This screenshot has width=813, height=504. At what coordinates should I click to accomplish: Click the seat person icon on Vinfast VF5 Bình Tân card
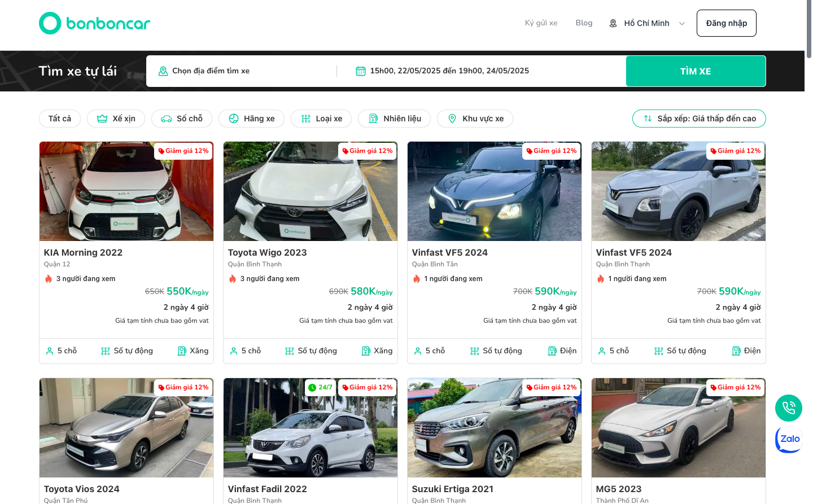click(418, 351)
